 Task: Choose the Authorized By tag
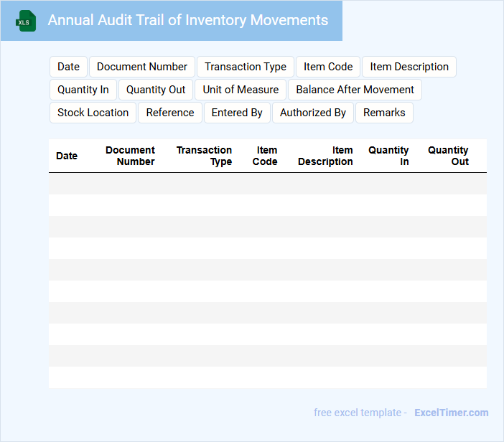pos(313,113)
